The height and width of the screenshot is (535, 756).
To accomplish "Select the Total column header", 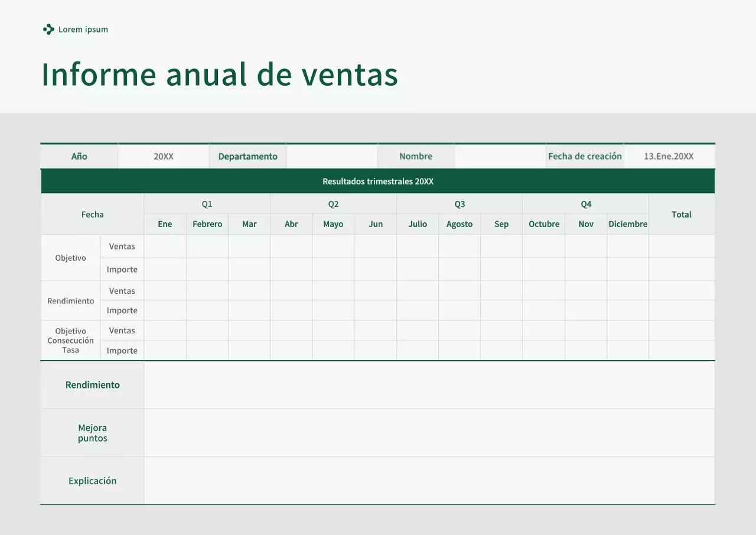I will [x=681, y=214].
